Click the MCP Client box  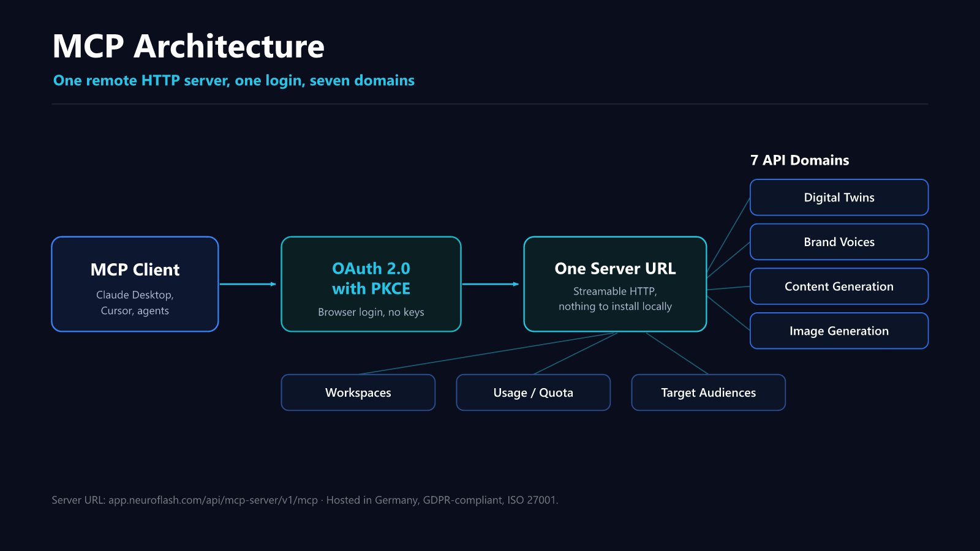click(x=135, y=284)
